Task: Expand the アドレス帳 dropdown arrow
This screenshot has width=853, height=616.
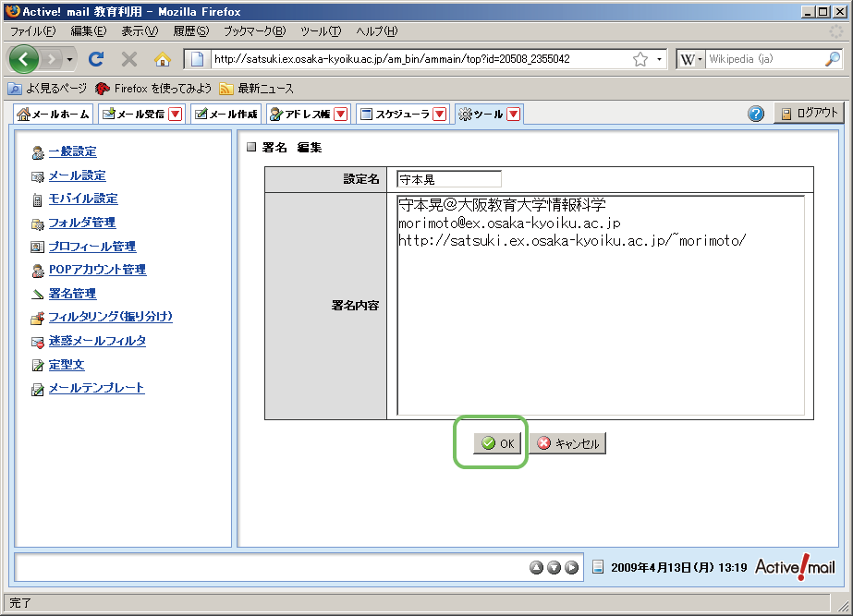Action: point(340,115)
